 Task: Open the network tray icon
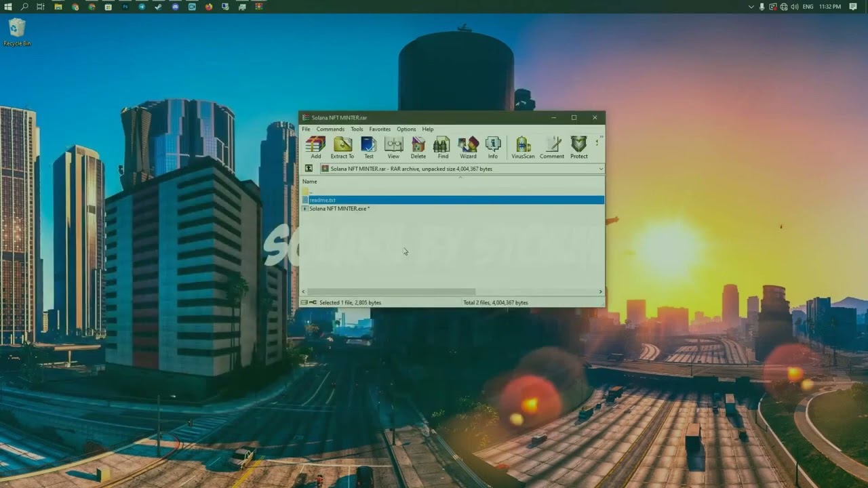784,7
